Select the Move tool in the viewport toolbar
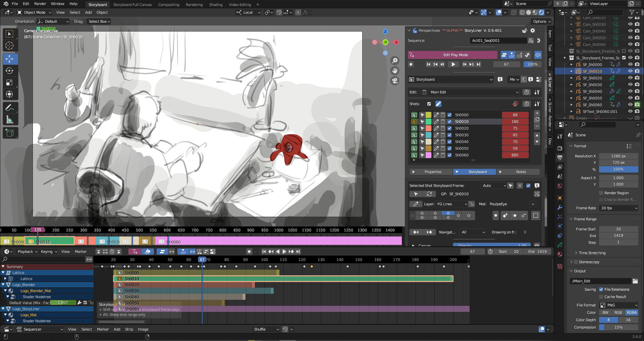The width and height of the screenshot is (644, 341). [10, 59]
